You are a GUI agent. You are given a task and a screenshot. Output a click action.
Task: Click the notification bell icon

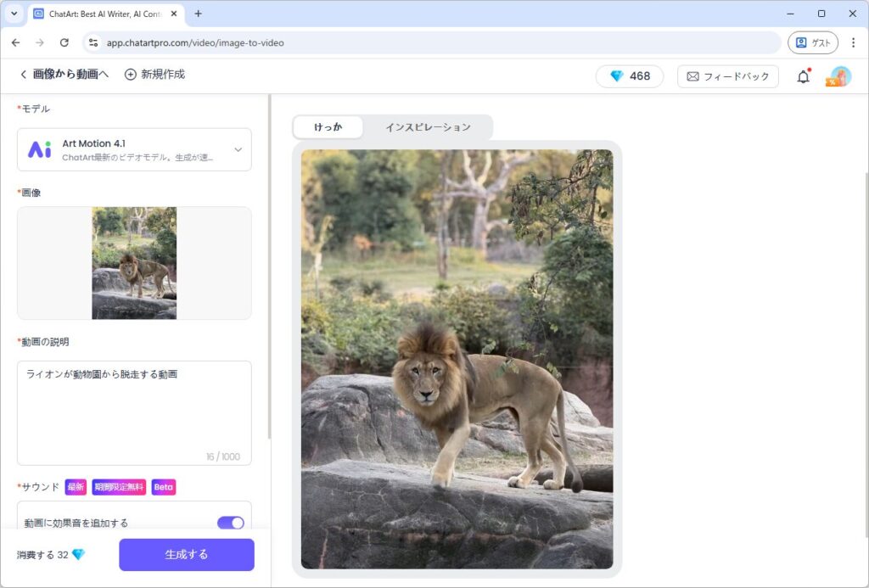coord(803,76)
